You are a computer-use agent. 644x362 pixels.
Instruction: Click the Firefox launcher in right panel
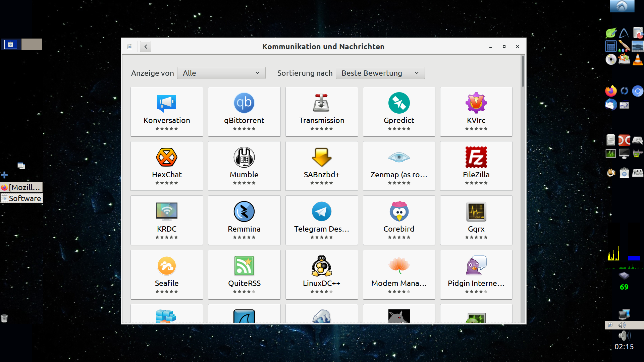point(611,91)
